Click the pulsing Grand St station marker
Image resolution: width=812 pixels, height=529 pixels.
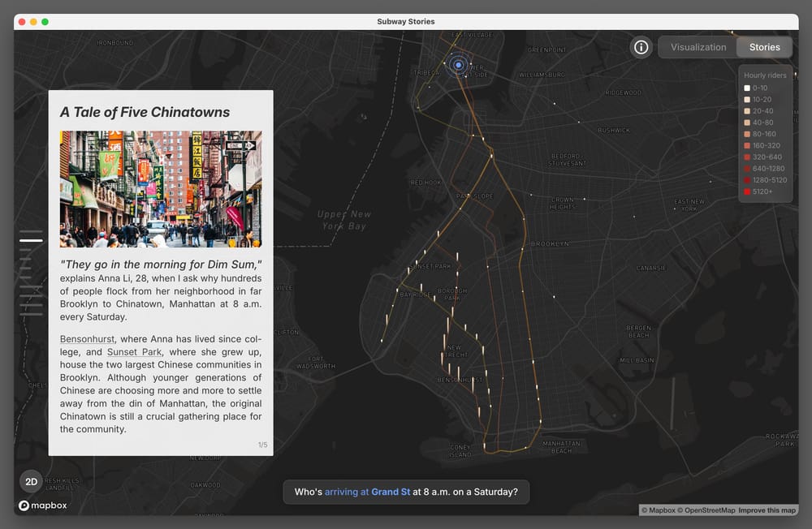point(459,65)
